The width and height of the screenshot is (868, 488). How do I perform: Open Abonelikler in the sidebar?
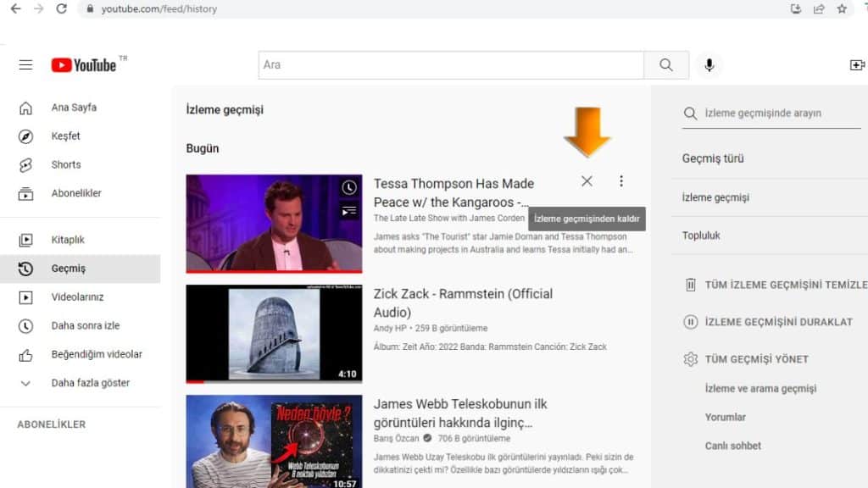(81, 193)
